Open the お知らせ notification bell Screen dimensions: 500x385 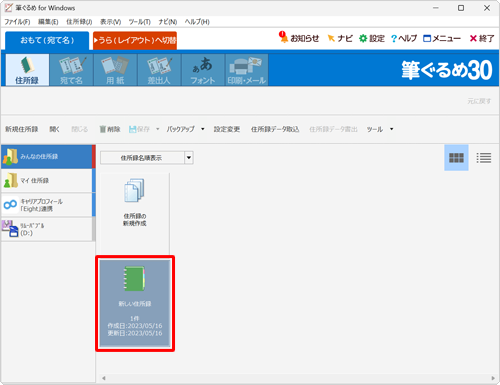pyautogui.click(x=299, y=38)
